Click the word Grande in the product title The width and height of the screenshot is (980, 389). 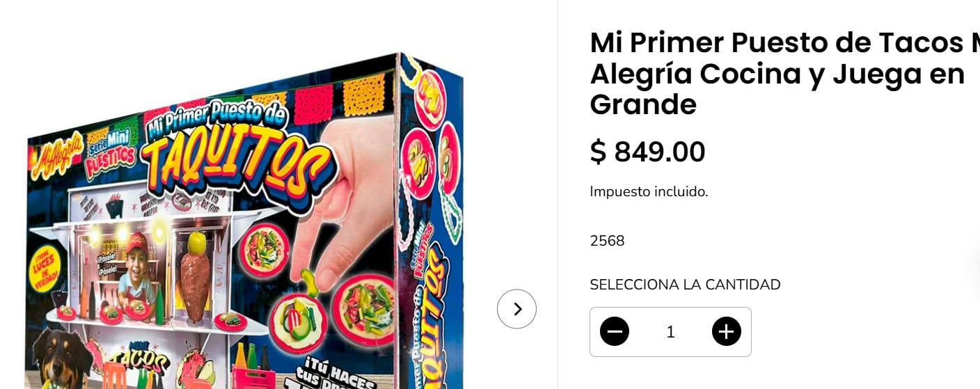coord(643,104)
